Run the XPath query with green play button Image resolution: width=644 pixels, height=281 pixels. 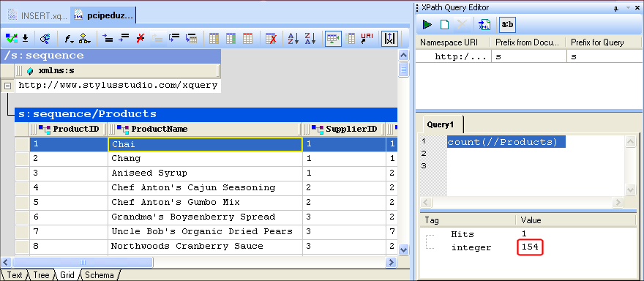point(427,25)
